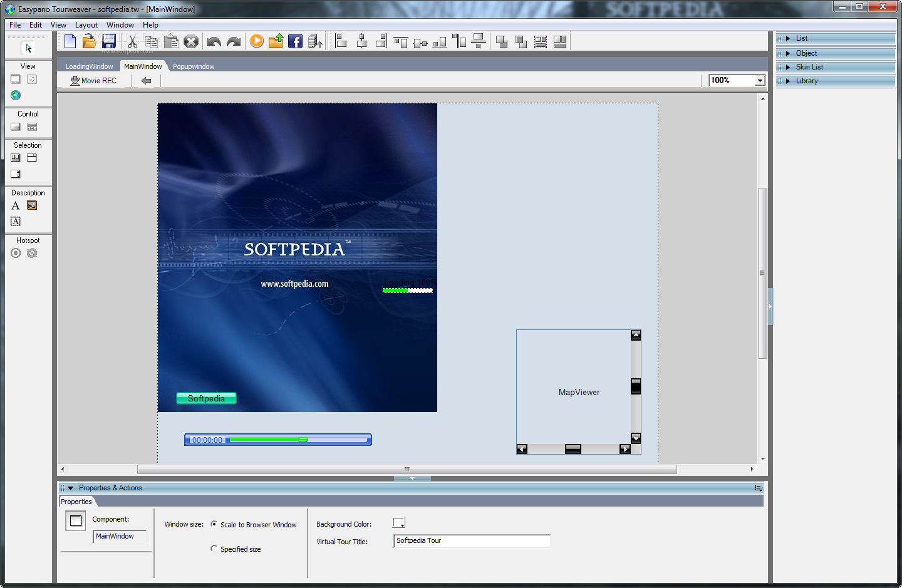This screenshot has height=588, width=902.
Task: Add a text description with A tool
Action: (x=16, y=205)
